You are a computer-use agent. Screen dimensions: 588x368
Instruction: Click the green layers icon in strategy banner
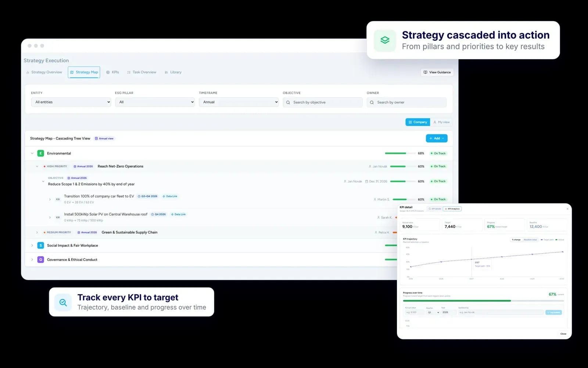[385, 40]
